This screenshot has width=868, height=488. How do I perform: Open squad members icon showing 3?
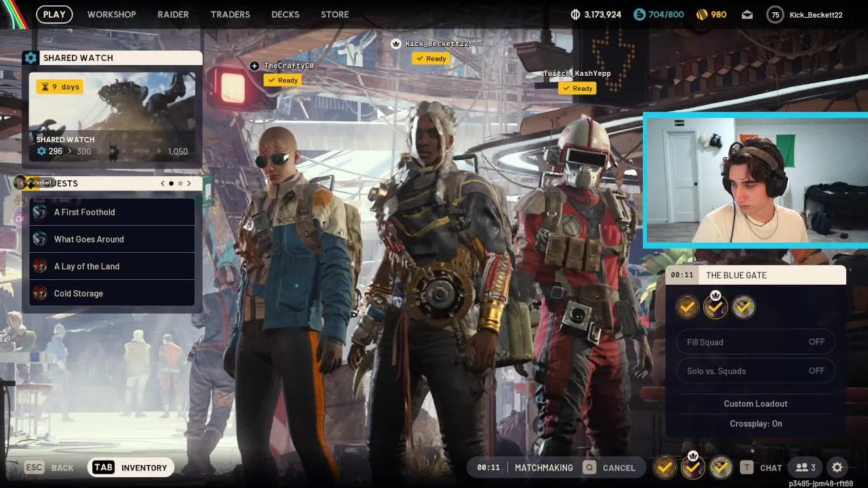point(806,468)
